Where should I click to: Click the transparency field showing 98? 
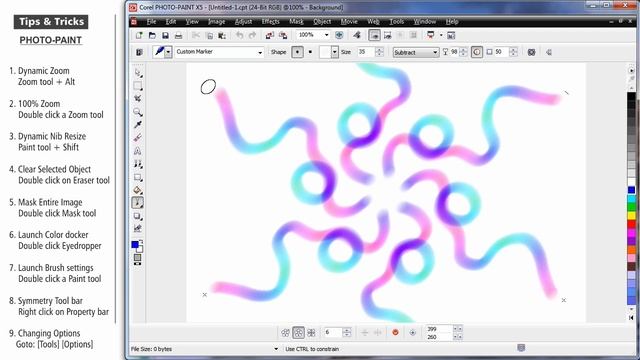[x=454, y=52]
